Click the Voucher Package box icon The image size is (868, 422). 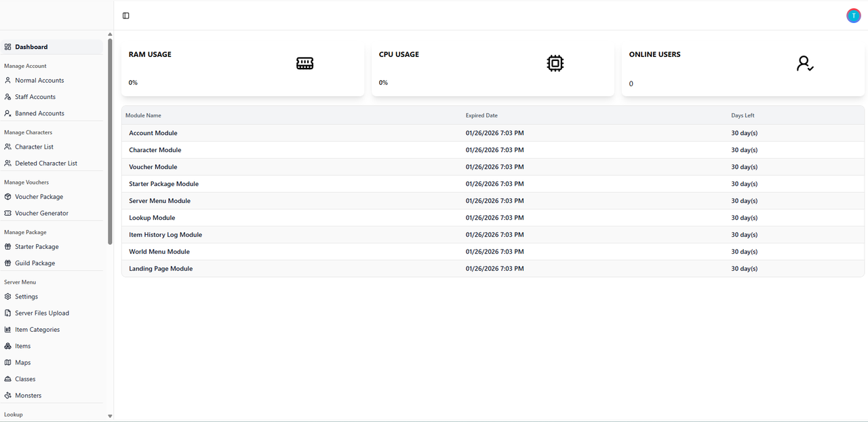7,197
